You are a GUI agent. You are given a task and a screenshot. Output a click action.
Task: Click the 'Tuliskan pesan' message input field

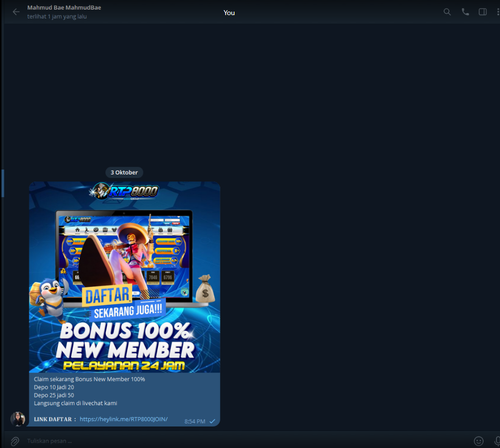coord(247,441)
